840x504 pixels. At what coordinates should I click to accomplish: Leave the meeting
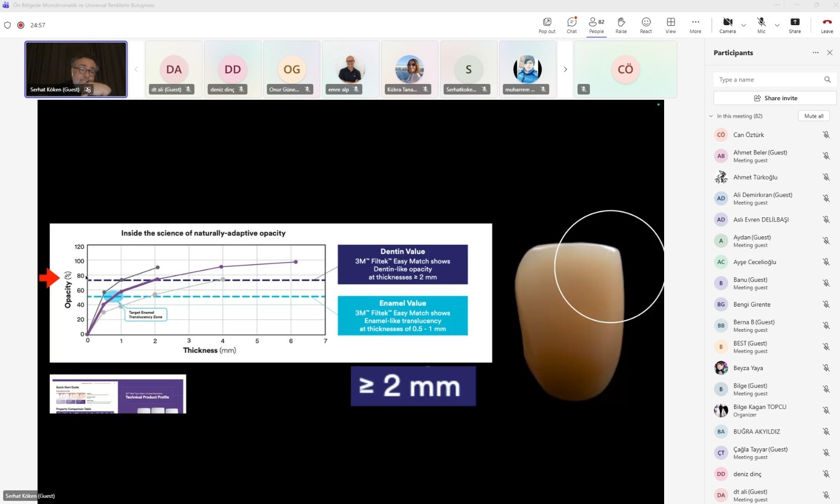pos(827,25)
